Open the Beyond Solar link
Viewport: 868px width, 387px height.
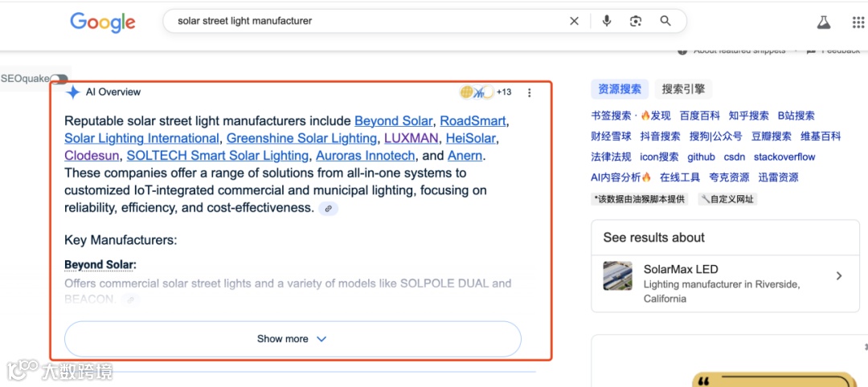[394, 120]
